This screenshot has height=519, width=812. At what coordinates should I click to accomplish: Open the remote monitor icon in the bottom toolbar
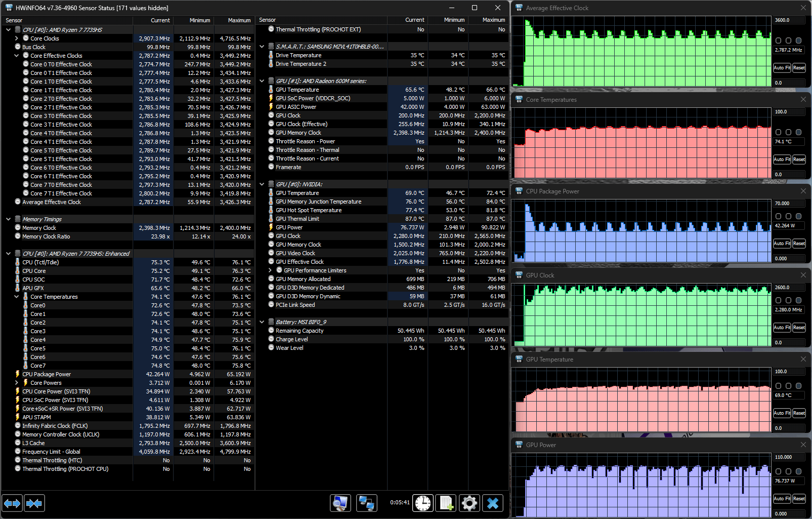340,503
